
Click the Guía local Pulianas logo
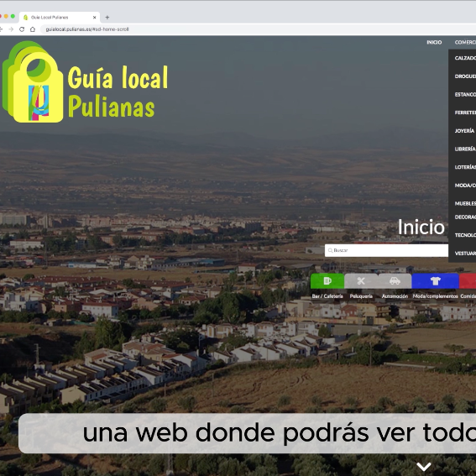[x=85, y=82]
